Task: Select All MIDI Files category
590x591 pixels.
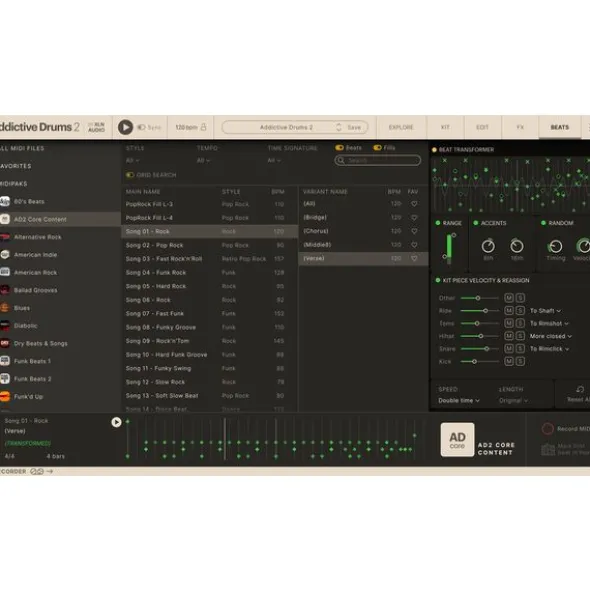Action: (22, 148)
